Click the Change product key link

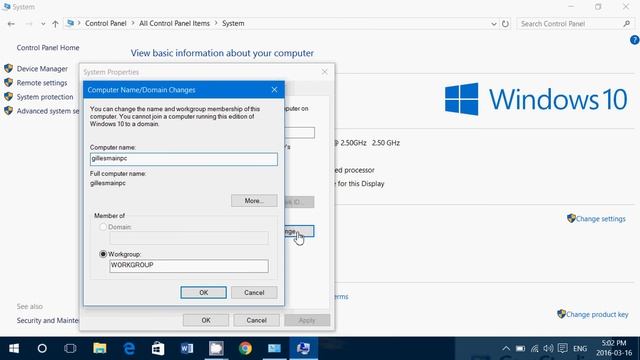click(597, 314)
